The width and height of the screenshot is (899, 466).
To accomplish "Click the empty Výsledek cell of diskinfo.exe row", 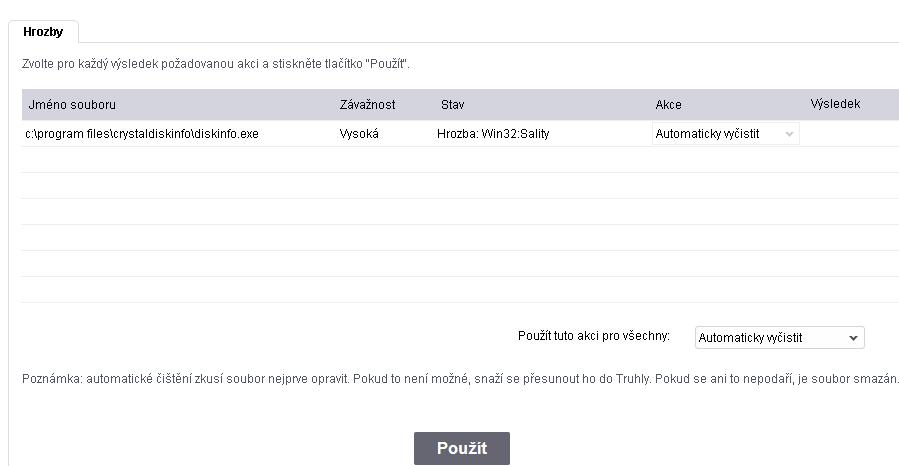I will [x=848, y=134].
